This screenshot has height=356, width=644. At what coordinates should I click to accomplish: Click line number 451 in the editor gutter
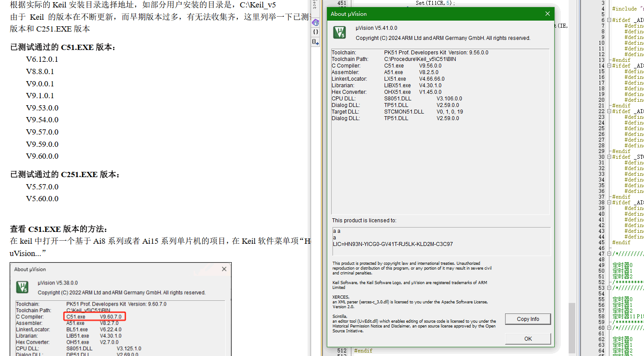pyautogui.click(x=342, y=3)
